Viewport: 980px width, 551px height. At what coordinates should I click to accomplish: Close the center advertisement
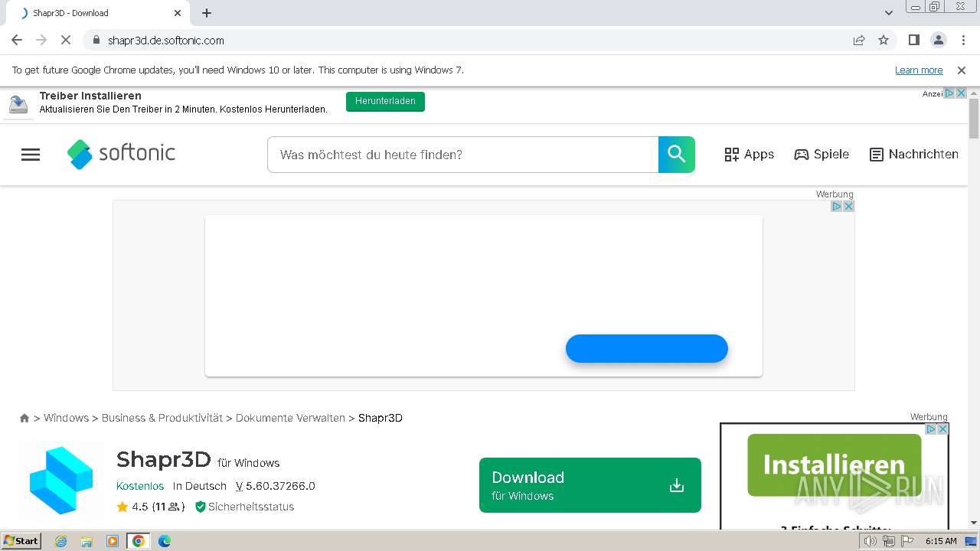[x=848, y=207]
